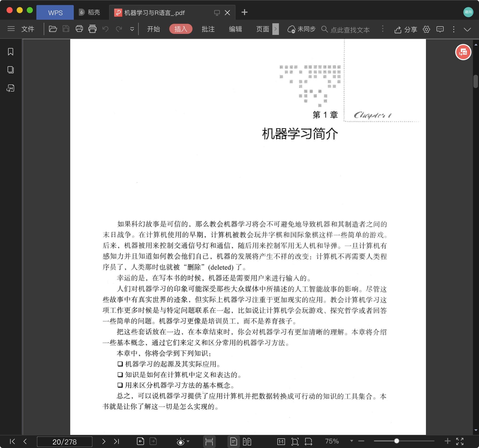Collapse the ribbon with the chevron
This screenshot has width=479, height=448.
467,29
